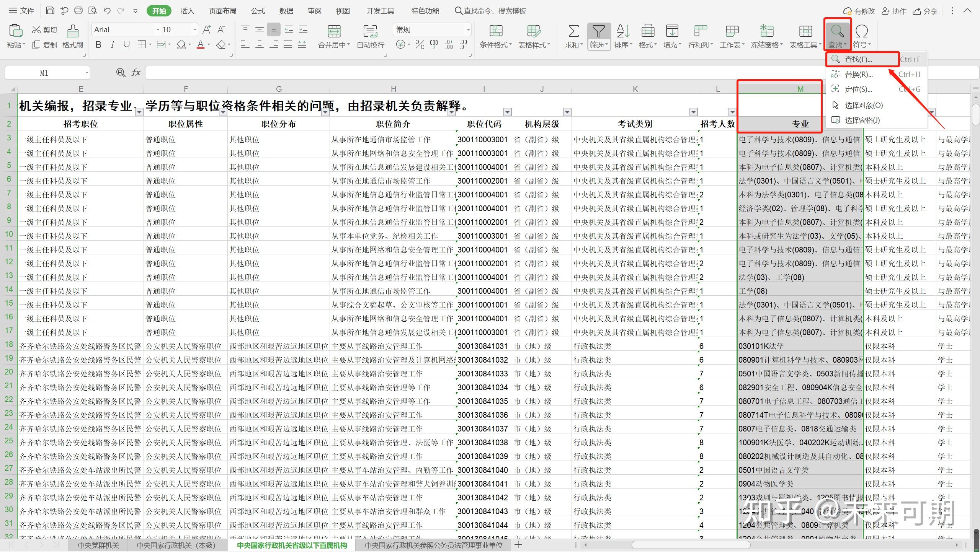This screenshot has width=980, height=552.
Task: Choose 替换(R)... from the menu
Action: point(876,74)
